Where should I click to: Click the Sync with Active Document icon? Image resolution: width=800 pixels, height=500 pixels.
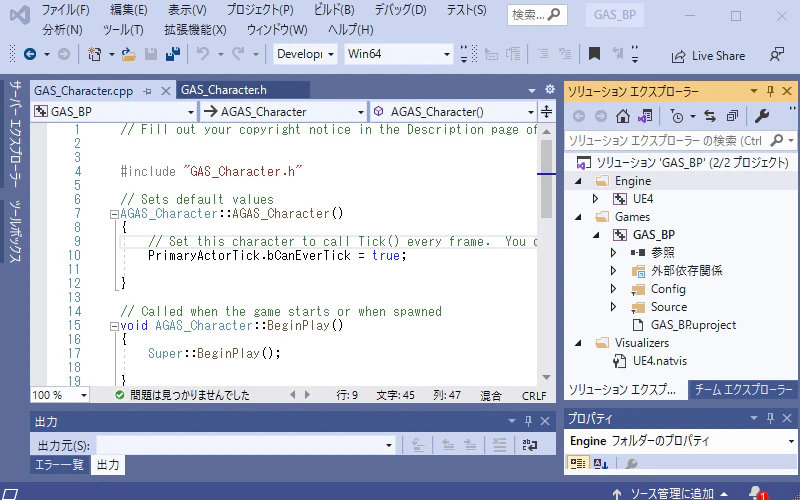710,116
